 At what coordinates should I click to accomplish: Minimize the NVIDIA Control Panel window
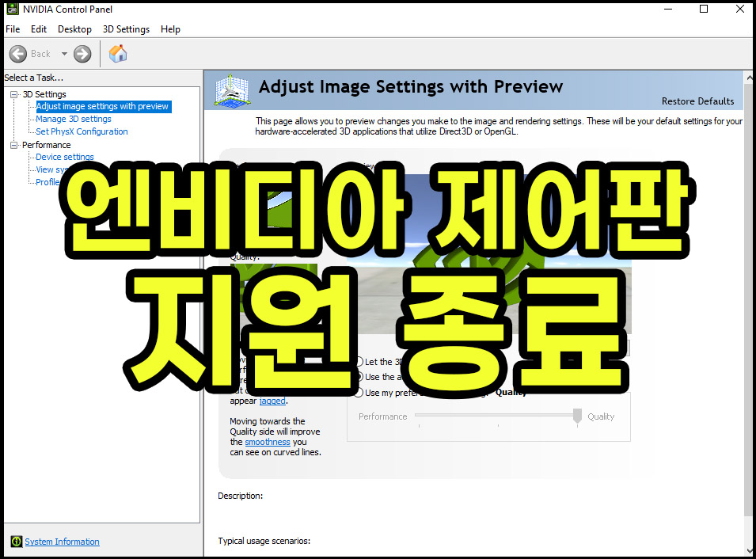coord(668,10)
